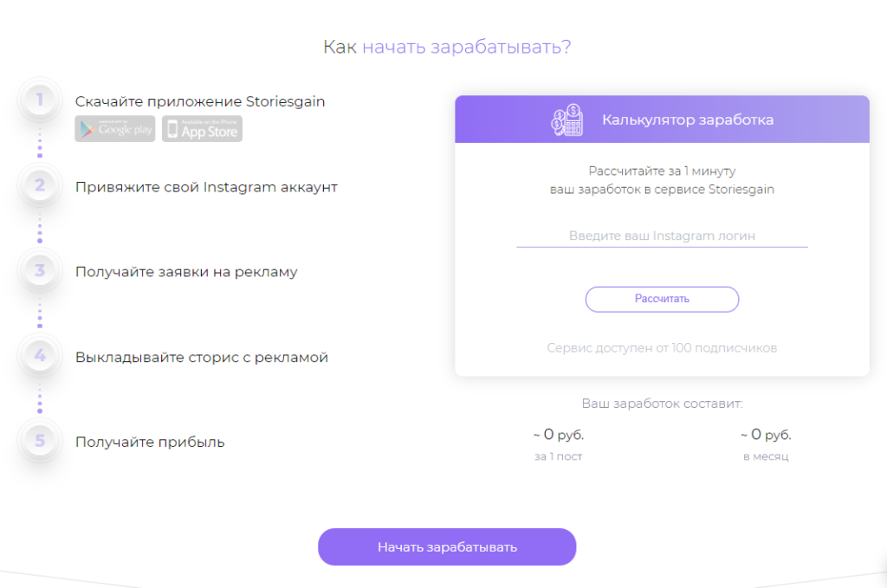Click the Получайте заявки на рекламу text
Image resolution: width=887 pixels, height=588 pixels.
pos(186,272)
